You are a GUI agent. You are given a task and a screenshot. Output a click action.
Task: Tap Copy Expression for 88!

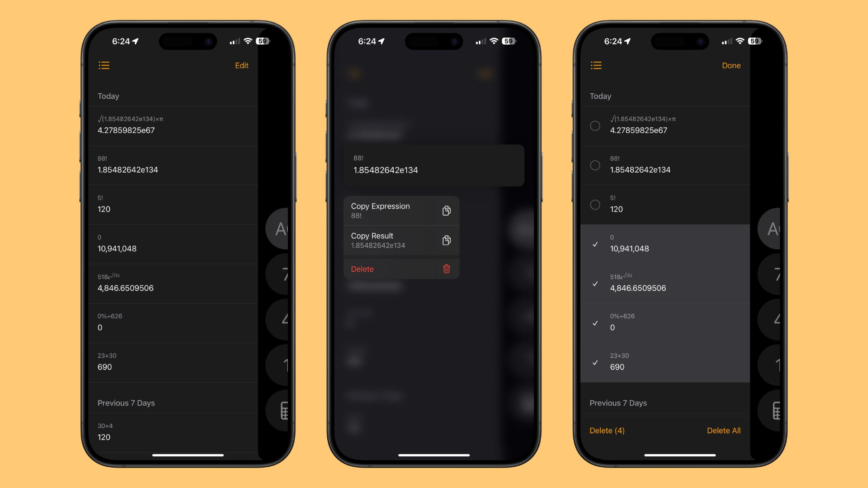(401, 210)
